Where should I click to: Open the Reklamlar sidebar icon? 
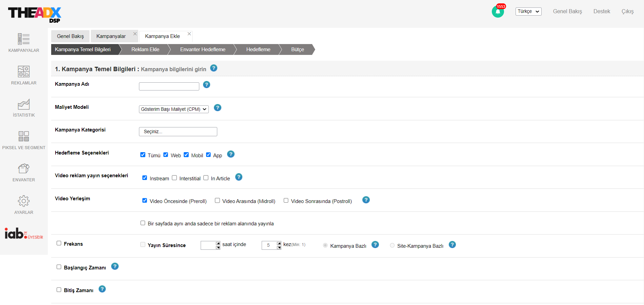click(x=24, y=72)
